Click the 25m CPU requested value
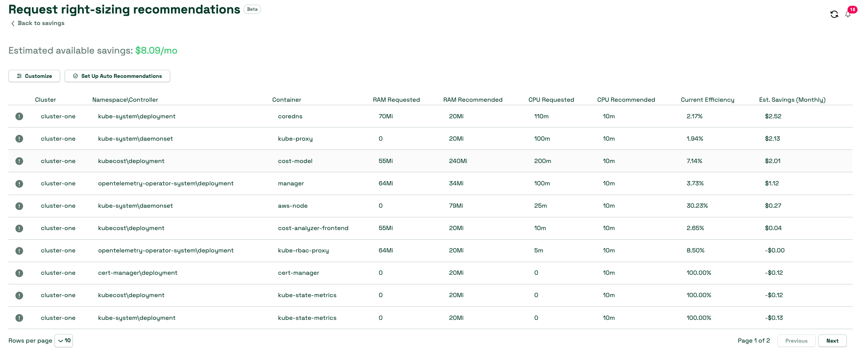 (x=540, y=206)
